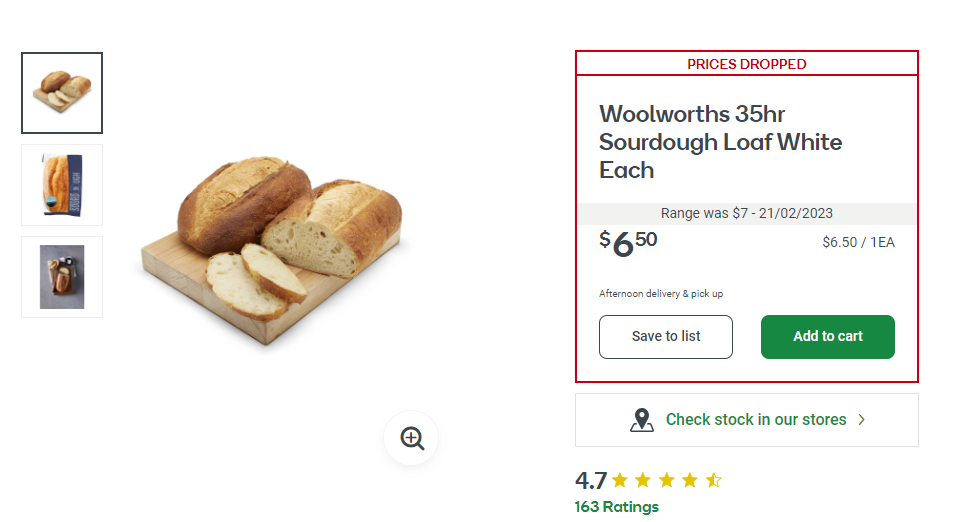Viewport: 966px width, 522px height.
Task: Click the PRICES DROPPED banner
Action: (746, 64)
